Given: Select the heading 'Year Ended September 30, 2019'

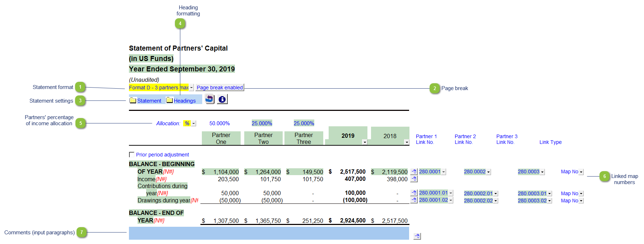Looking at the screenshot, I should 182,69.
